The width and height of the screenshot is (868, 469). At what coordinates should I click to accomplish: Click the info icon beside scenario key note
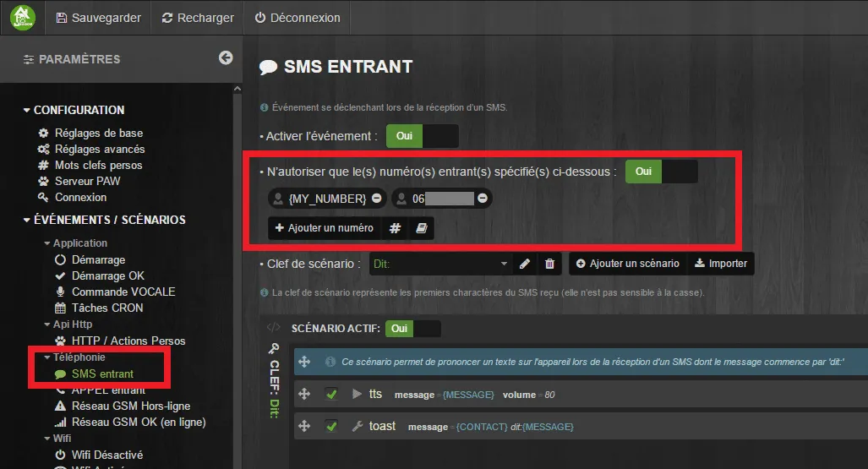click(264, 292)
